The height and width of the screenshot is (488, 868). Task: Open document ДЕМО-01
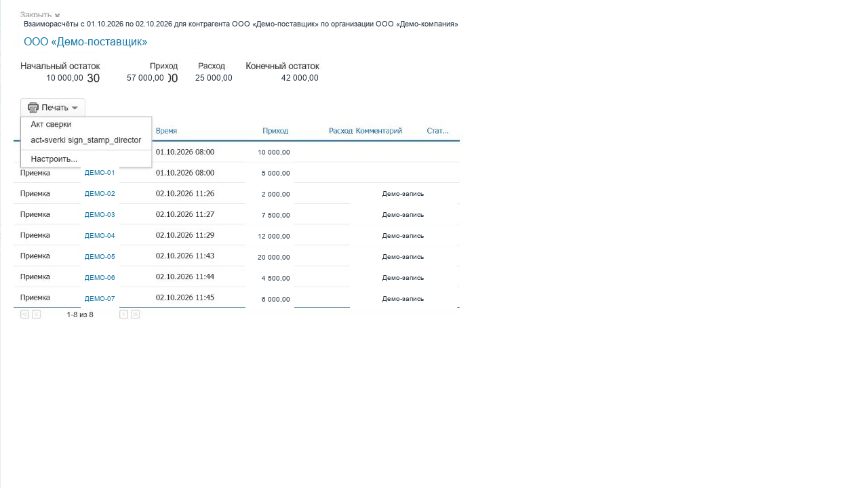click(100, 173)
